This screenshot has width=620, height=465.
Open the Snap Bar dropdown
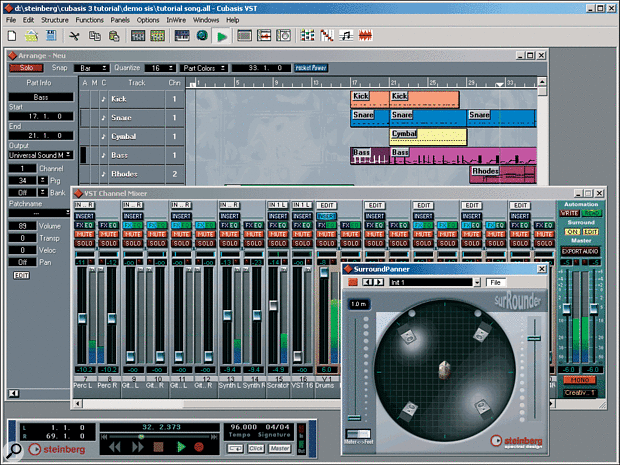pos(91,68)
